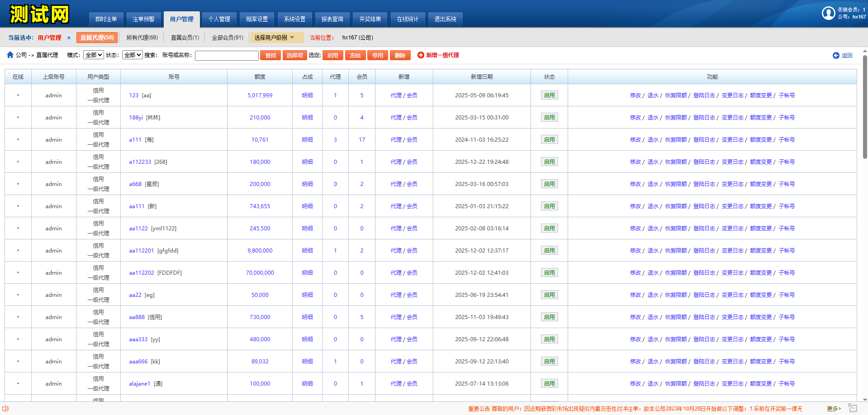Click the expand icon at bottom right corner

853,408
